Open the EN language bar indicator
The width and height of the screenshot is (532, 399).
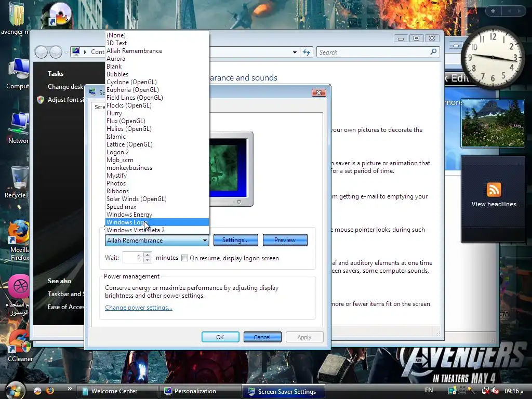429,390
